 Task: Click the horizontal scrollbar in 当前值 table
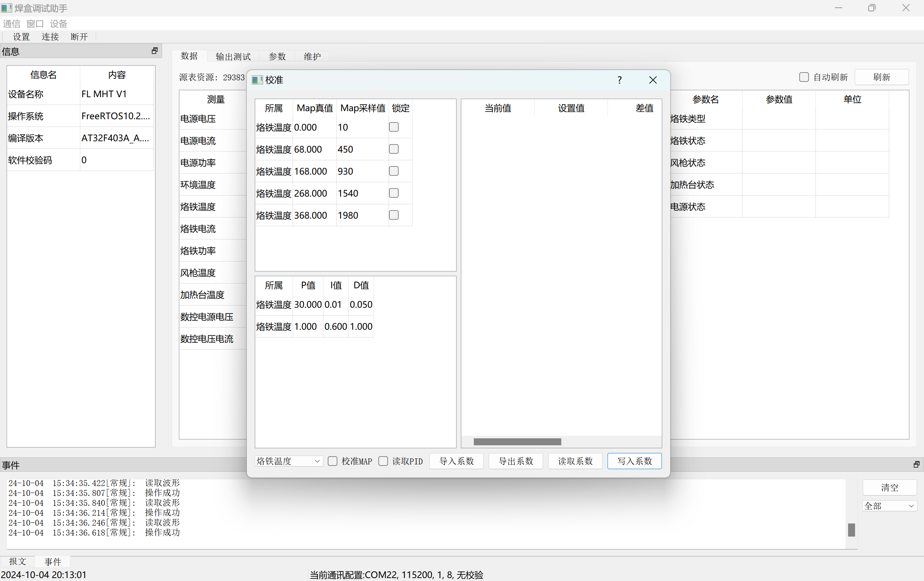tap(517, 442)
